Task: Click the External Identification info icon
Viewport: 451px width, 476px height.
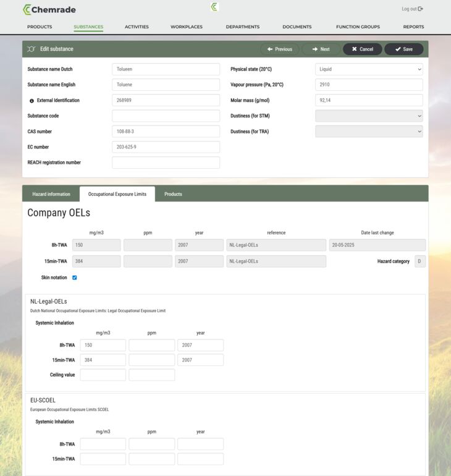Action: click(x=32, y=101)
